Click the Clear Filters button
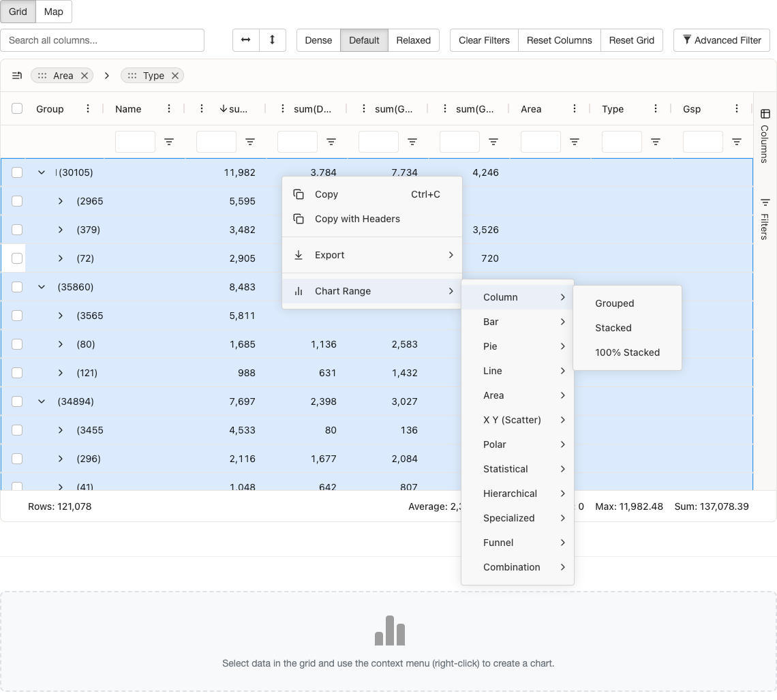Screen dimensions: 777x700 (483, 40)
